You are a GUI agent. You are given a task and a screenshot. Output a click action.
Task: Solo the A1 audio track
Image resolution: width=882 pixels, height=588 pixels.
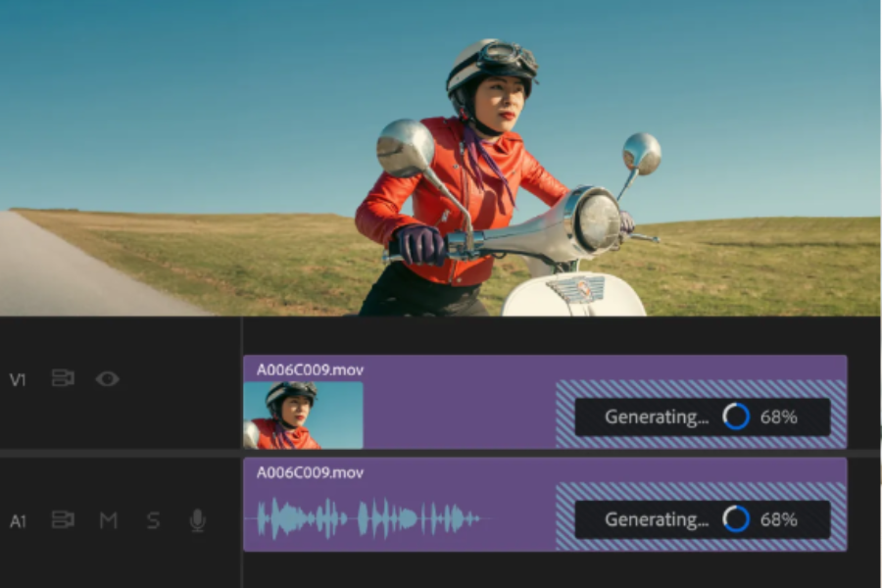[153, 520]
